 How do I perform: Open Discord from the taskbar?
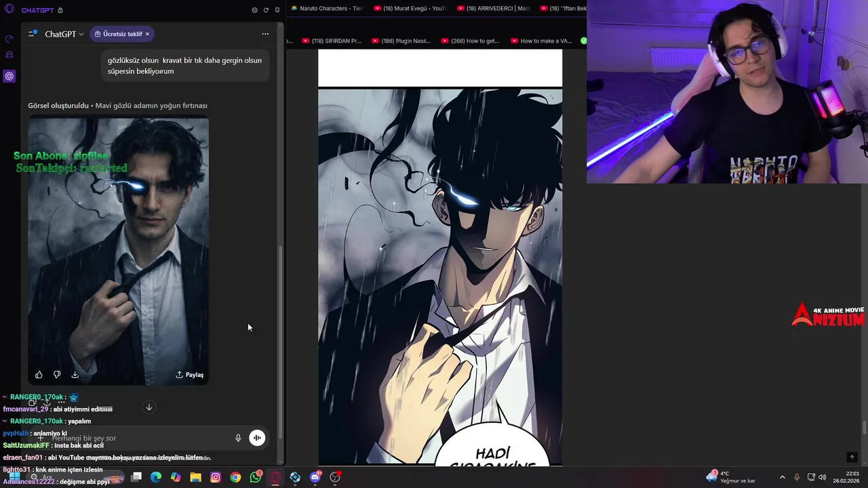315,477
